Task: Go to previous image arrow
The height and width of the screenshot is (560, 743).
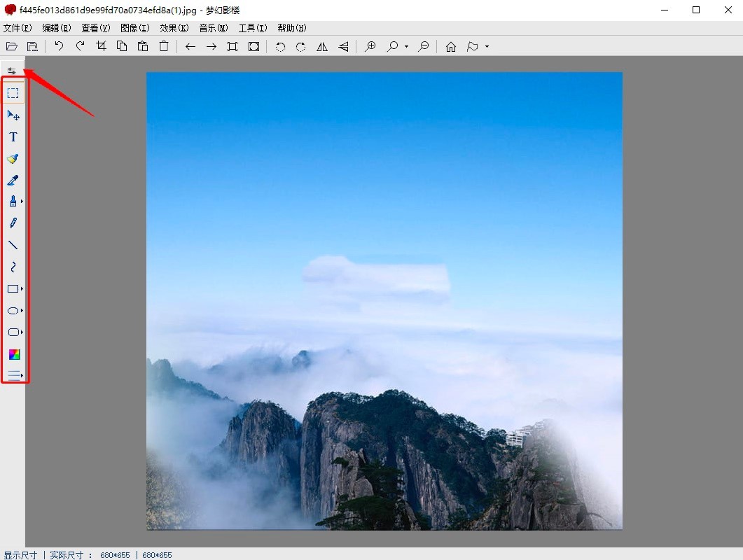Action: point(190,46)
